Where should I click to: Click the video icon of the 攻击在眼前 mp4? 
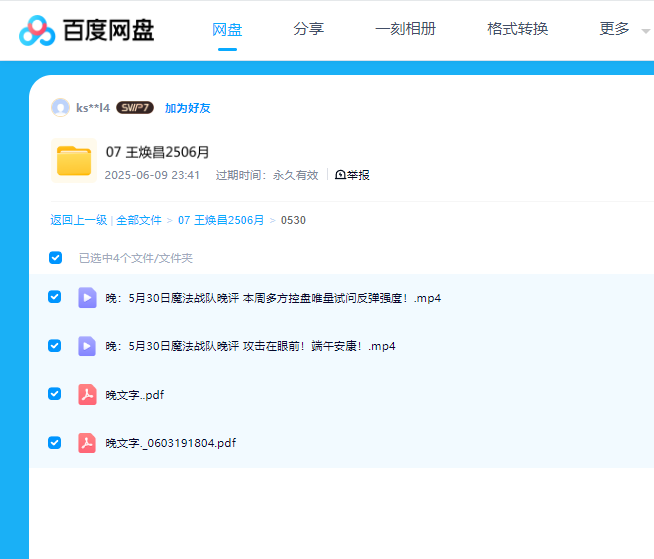(88, 346)
